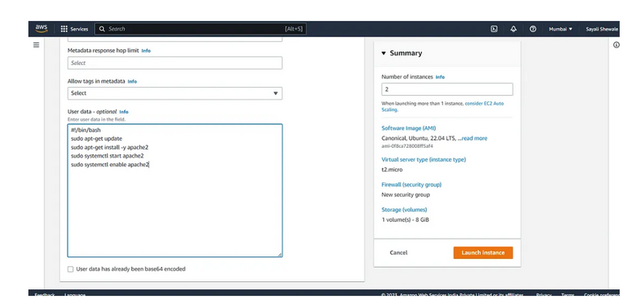Open Virtual server type (instance type) link
This screenshot has width=644, height=303.
coord(423,159)
